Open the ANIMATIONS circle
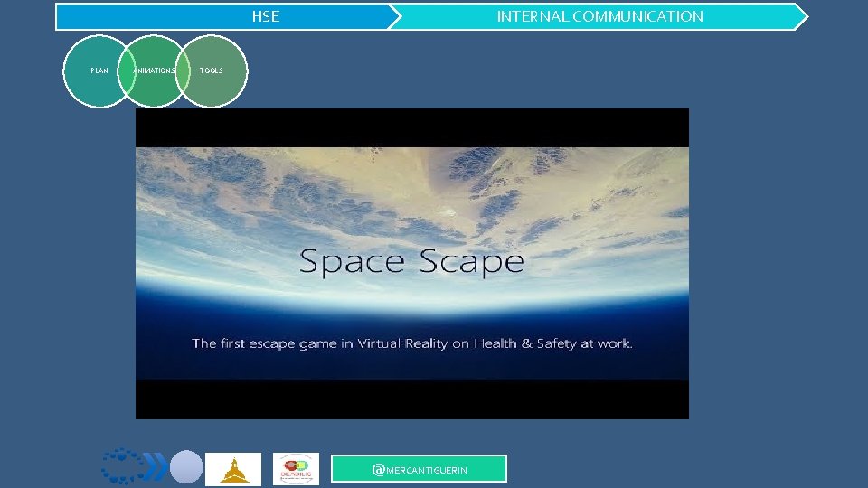 [x=154, y=70]
